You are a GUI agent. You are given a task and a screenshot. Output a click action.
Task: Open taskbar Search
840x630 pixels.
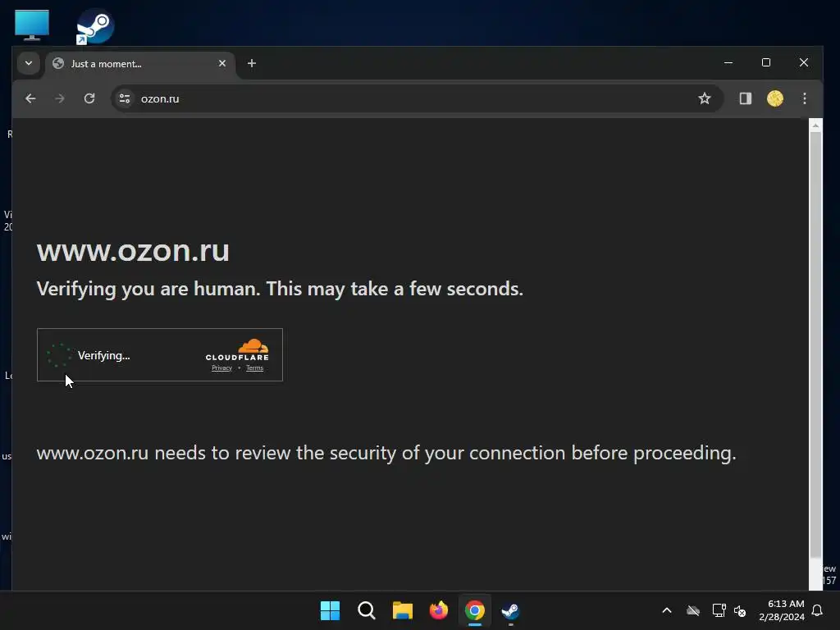click(x=367, y=610)
